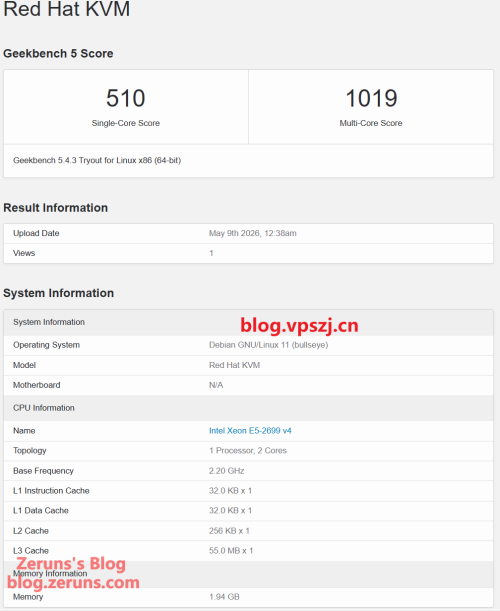The width and height of the screenshot is (500, 611).
Task: Click the L2 Cache 256 KB value
Action: [x=229, y=531]
